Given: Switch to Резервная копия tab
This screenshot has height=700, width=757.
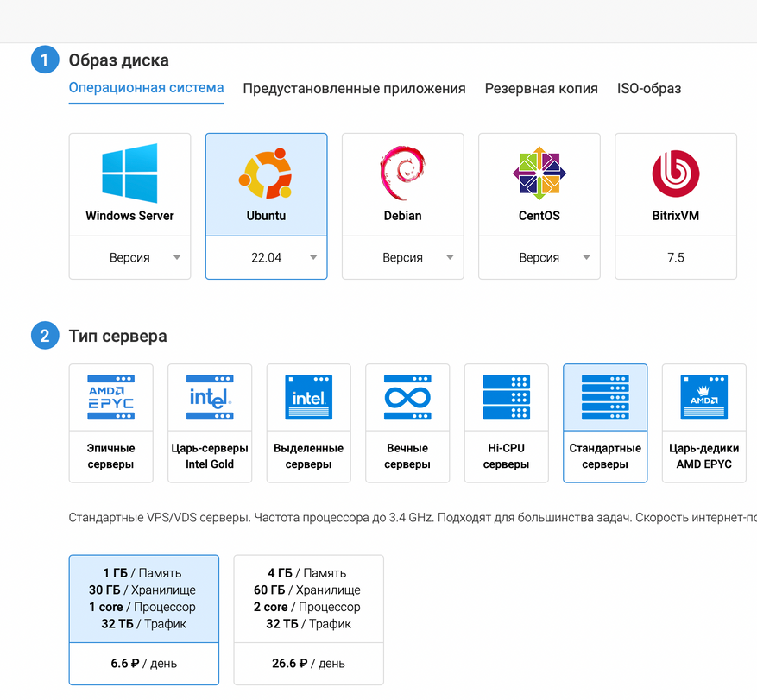Looking at the screenshot, I should (x=541, y=89).
